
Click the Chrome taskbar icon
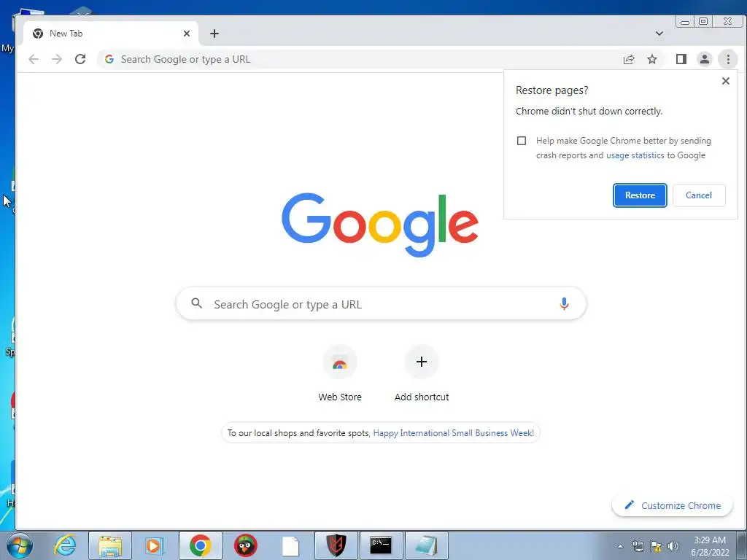(200, 545)
